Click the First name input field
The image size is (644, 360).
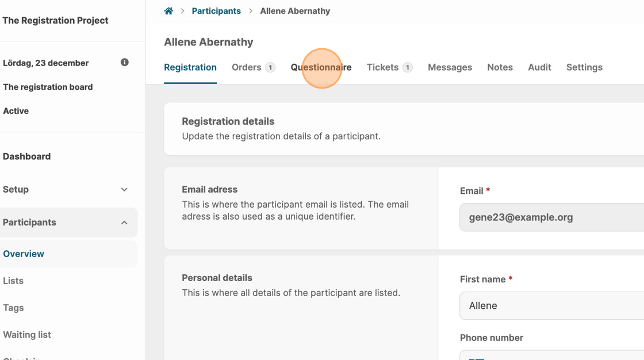[552, 305]
